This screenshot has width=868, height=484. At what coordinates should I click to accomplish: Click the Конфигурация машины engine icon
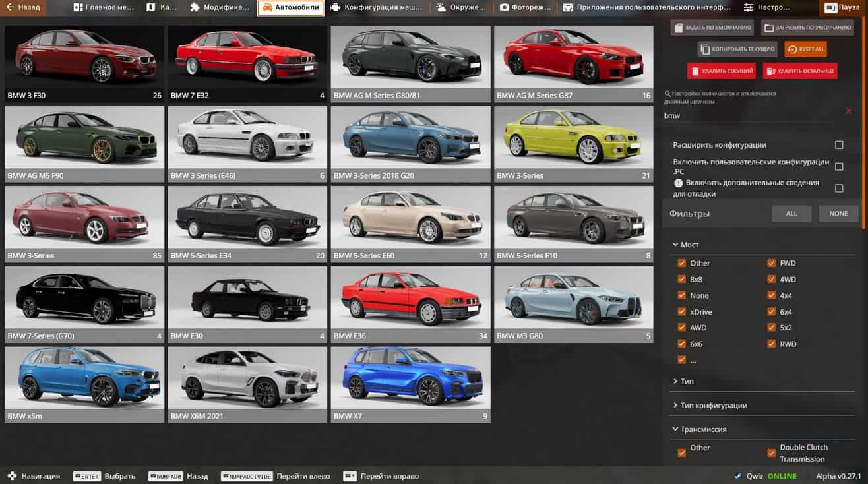tap(336, 8)
